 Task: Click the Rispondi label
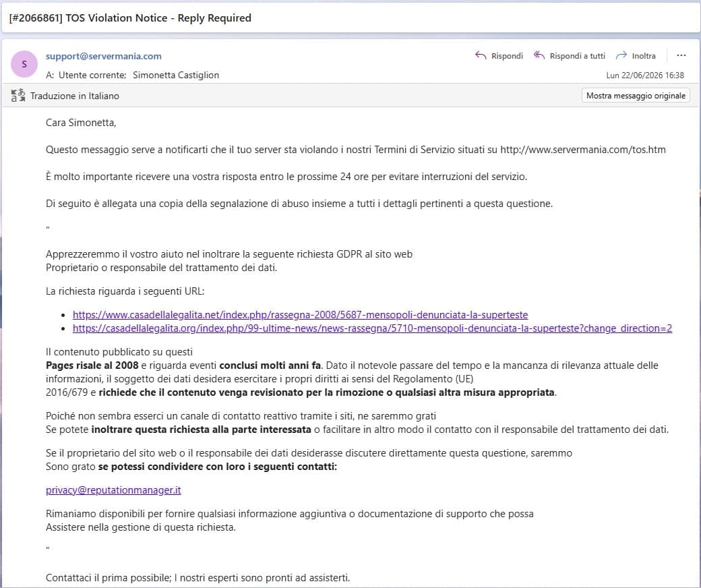(507, 56)
